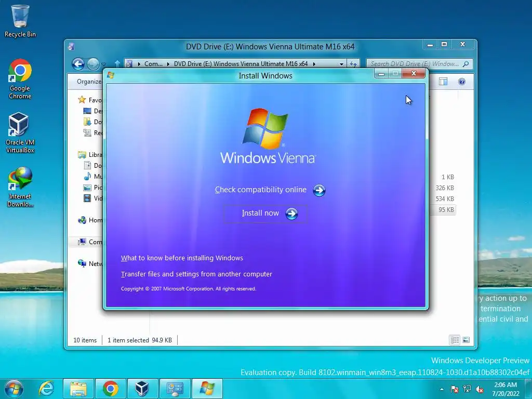532x399 pixels.
Task: Click the Install now arrow button
Action: click(x=291, y=214)
